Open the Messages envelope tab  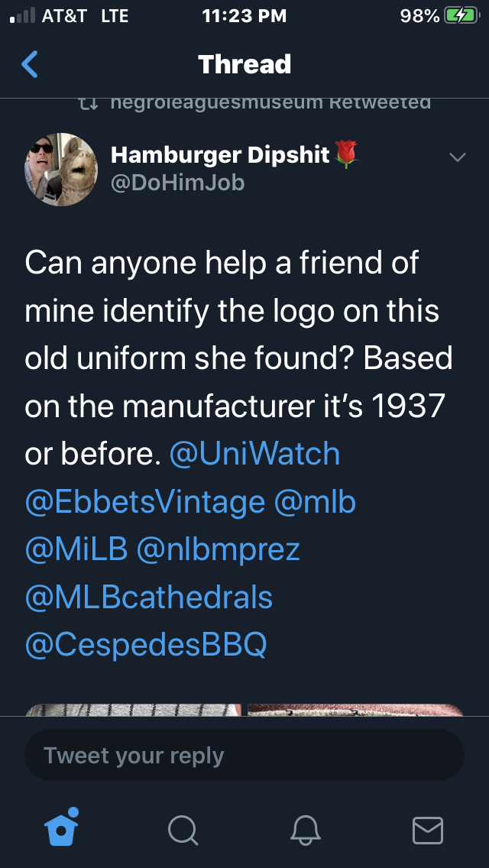click(427, 830)
